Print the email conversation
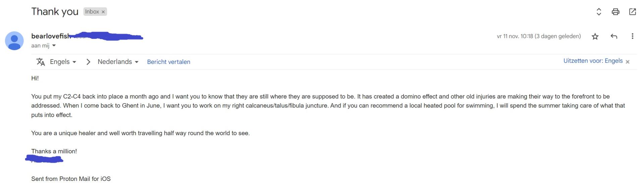644x190 pixels. click(615, 12)
